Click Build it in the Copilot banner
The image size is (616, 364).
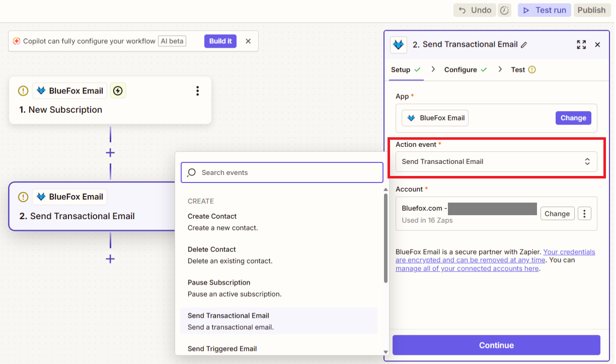[220, 41]
